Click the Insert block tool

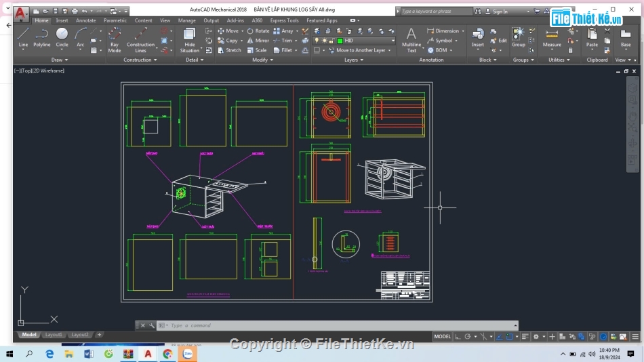(478, 38)
